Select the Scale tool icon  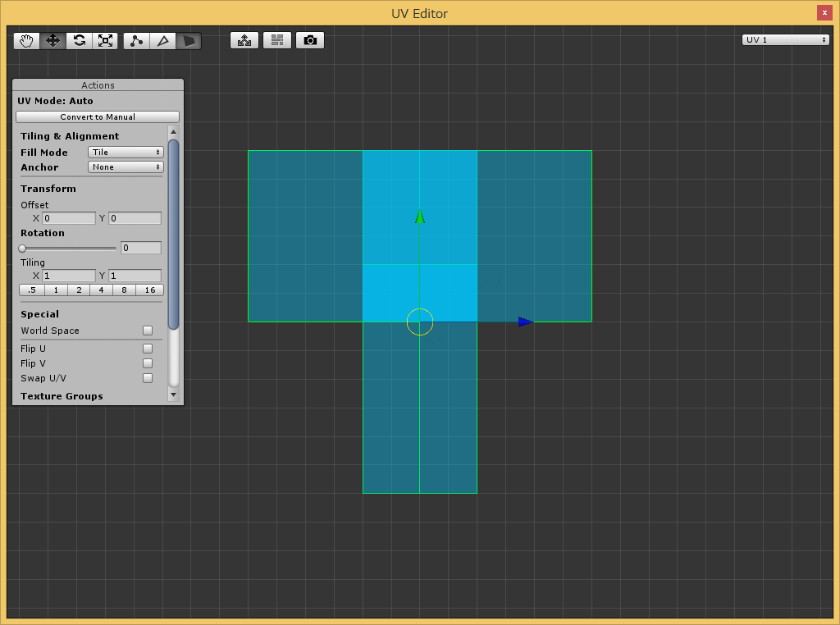(x=105, y=41)
